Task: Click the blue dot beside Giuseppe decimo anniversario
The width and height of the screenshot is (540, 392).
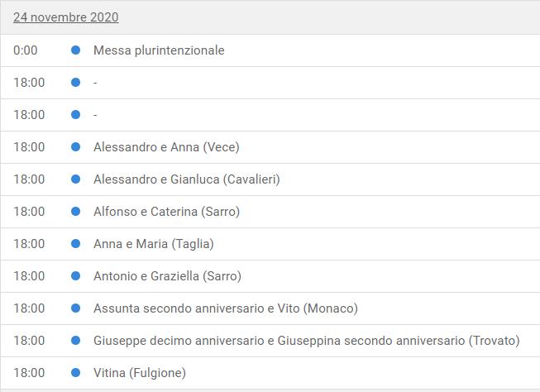Action: [76, 341]
